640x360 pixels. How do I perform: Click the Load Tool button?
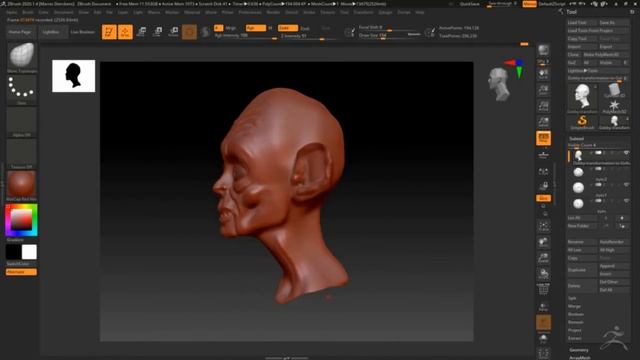click(582, 22)
